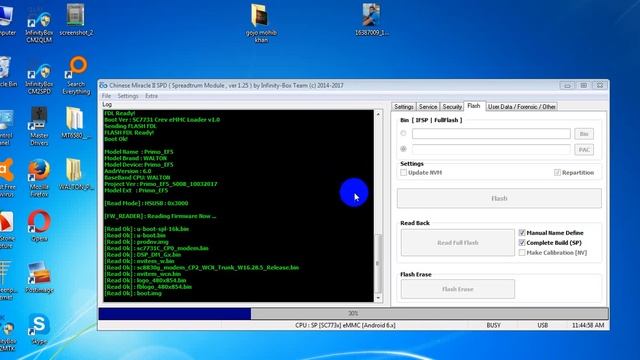Screen dimensions: 640x360
Task: Launch Skype from desktop
Action: (x=39, y=329)
